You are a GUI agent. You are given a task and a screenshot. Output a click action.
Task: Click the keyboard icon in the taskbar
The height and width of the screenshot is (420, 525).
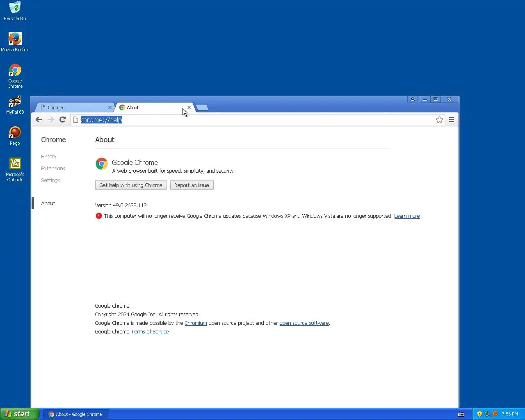coord(461,414)
